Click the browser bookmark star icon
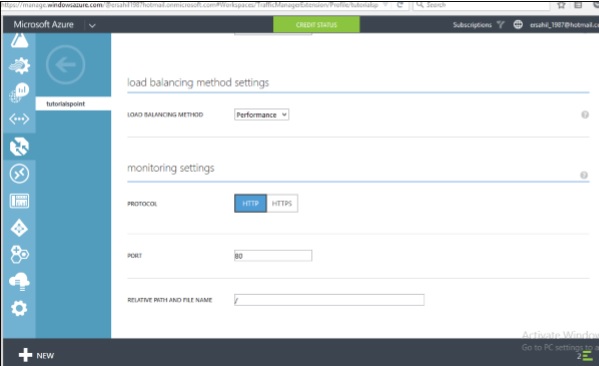 [x=561, y=5]
